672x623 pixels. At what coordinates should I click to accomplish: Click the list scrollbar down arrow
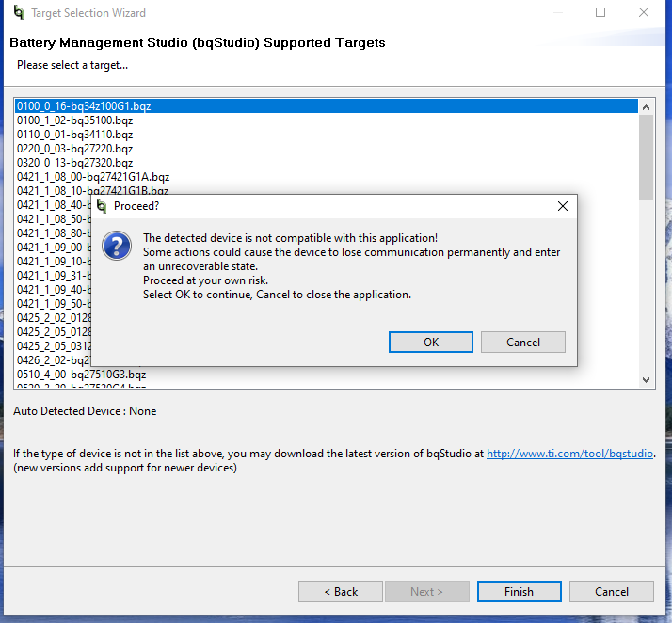(646, 379)
